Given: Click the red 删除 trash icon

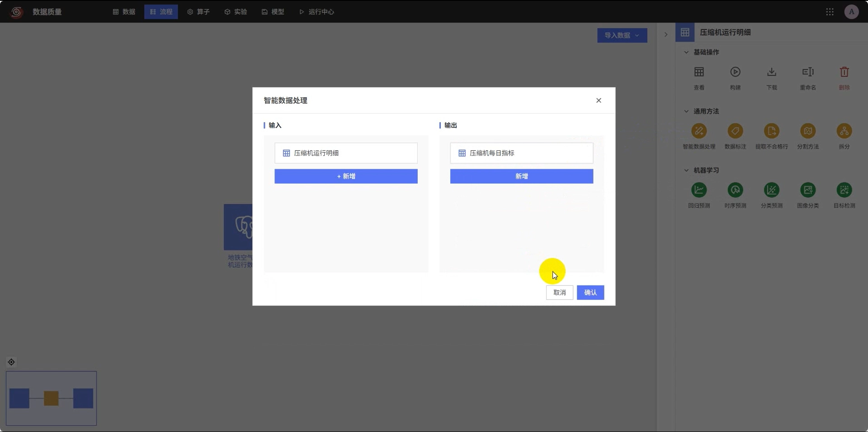Looking at the screenshot, I should click(x=844, y=72).
